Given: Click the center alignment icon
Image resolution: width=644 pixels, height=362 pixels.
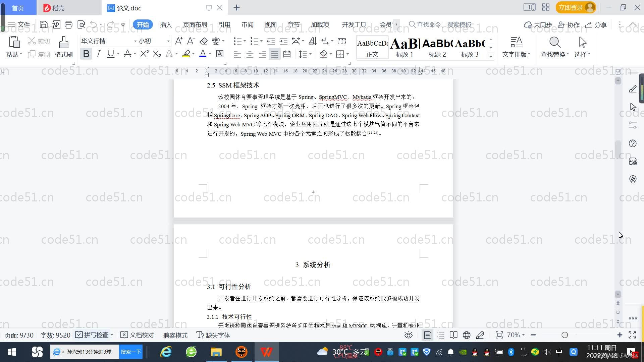Looking at the screenshot, I should tap(250, 54).
